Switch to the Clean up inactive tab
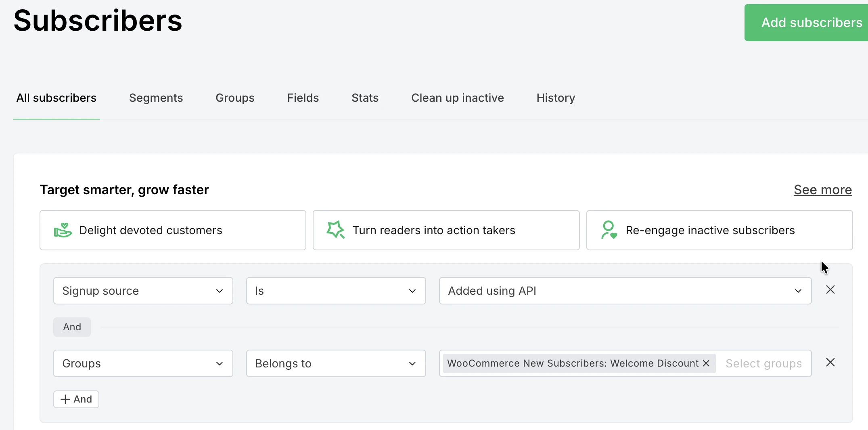The image size is (868, 430). click(457, 98)
